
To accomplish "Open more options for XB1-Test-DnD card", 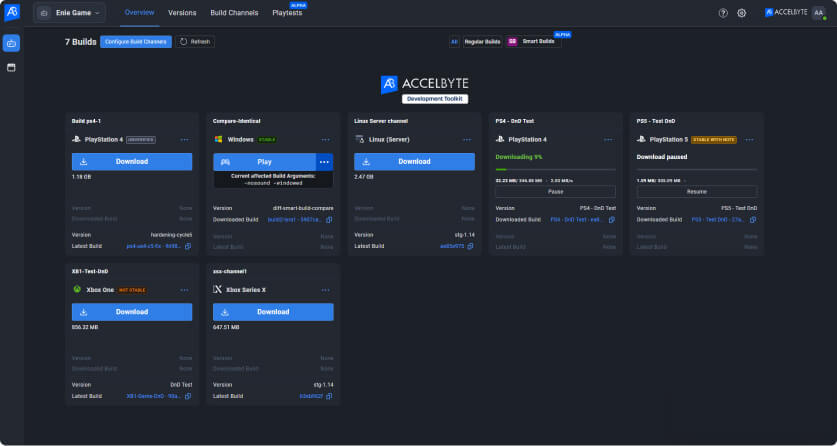I will pyautogui.click(x=185, y=290).
